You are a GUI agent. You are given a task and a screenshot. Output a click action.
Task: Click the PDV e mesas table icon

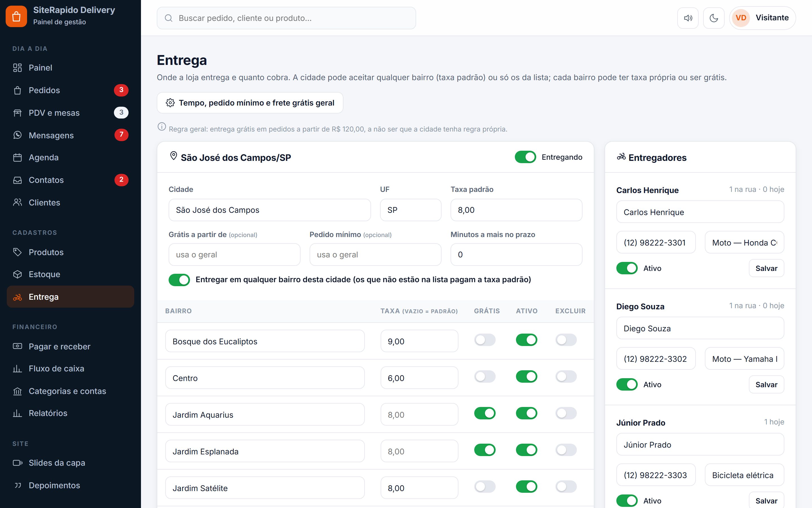17,113
